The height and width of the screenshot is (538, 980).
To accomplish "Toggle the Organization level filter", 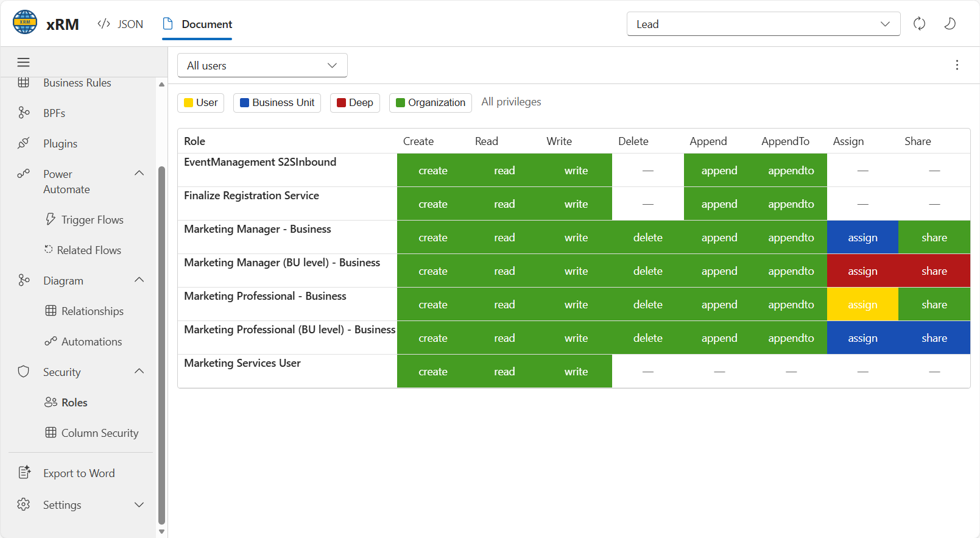I will click(431, 102).
